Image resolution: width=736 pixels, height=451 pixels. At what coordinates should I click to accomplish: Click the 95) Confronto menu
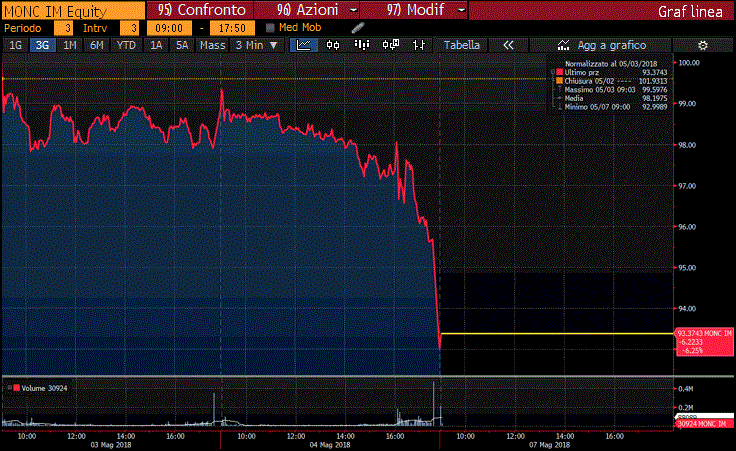(201, 10)
